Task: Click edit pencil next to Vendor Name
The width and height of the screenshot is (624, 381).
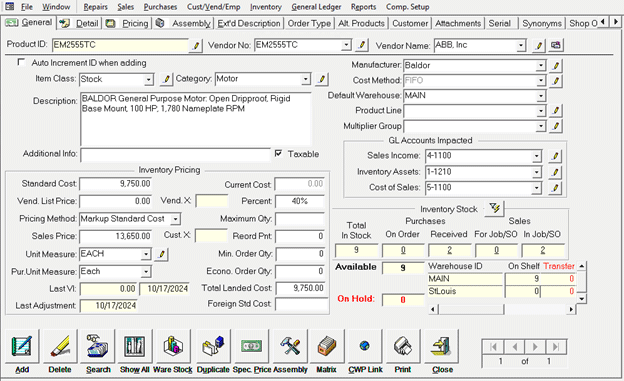Action: [x=538, y=45]
